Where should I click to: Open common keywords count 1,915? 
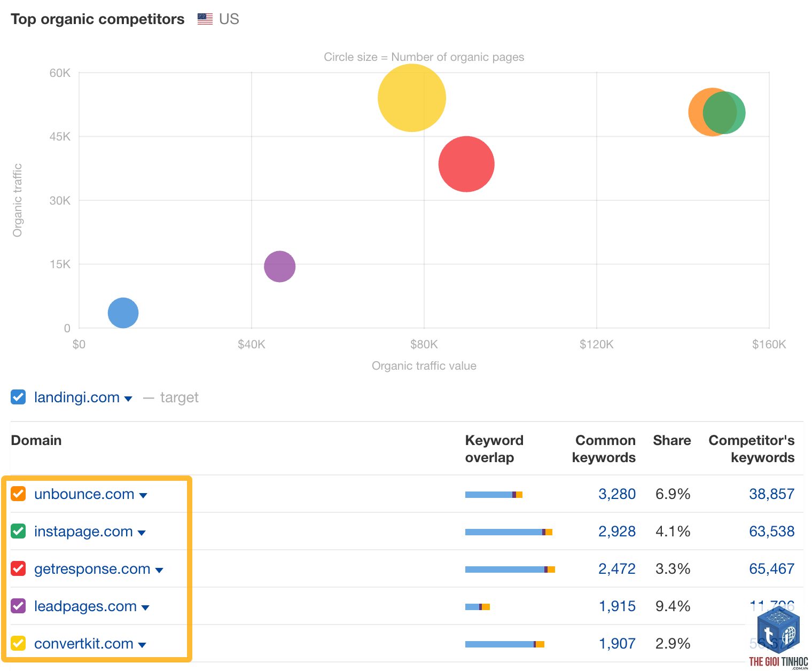click(617, 606)
